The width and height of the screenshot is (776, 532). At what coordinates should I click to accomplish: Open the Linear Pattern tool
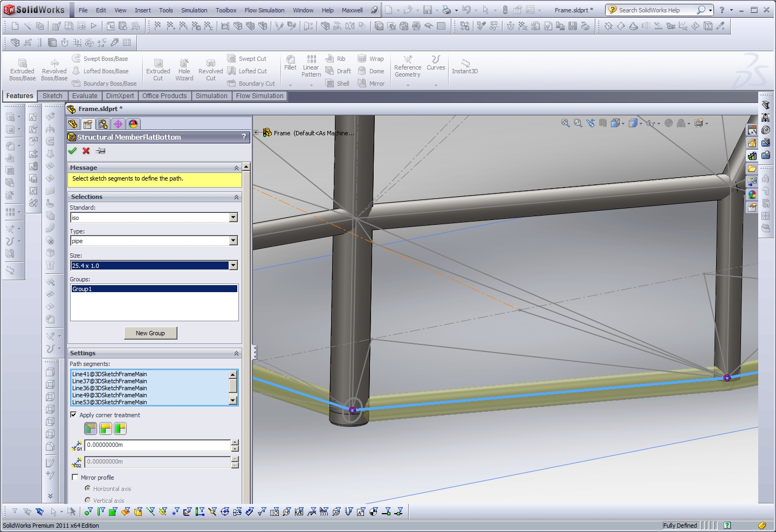311,66
